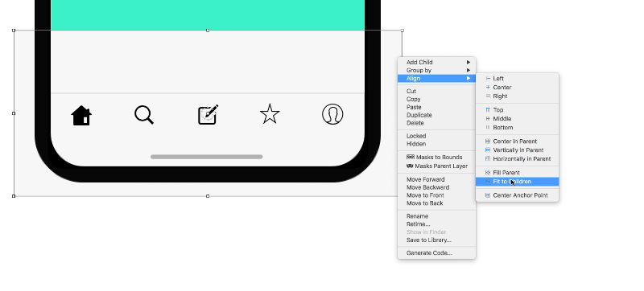This screenshot has width=644, height=291.
Task: Click the home indicator bar
Action: [x=207, y=157]
